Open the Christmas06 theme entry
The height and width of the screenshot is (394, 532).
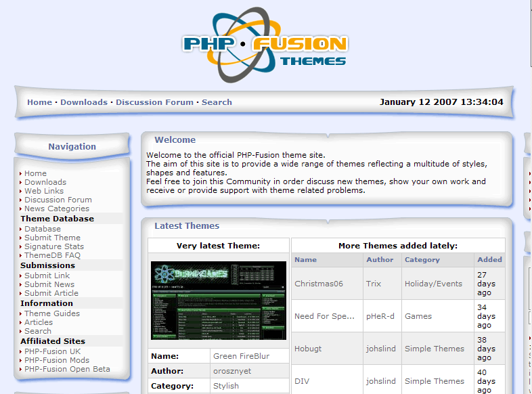coord(318,284)
